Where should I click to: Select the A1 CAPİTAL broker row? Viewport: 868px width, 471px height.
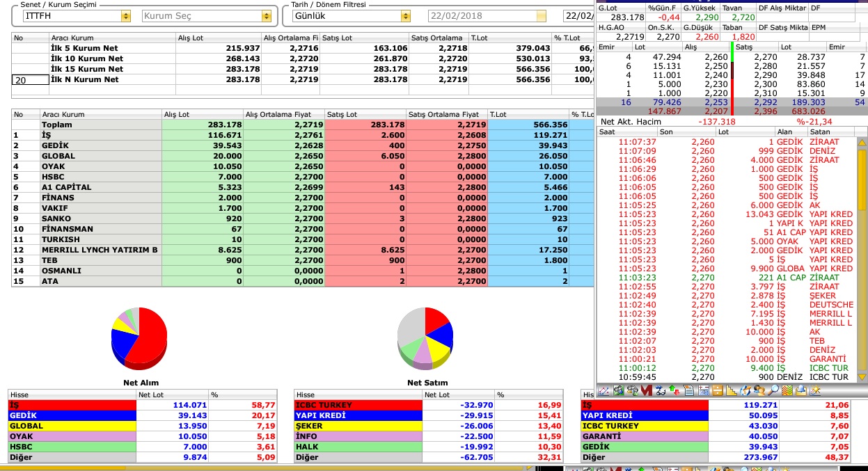click(303, 187)
